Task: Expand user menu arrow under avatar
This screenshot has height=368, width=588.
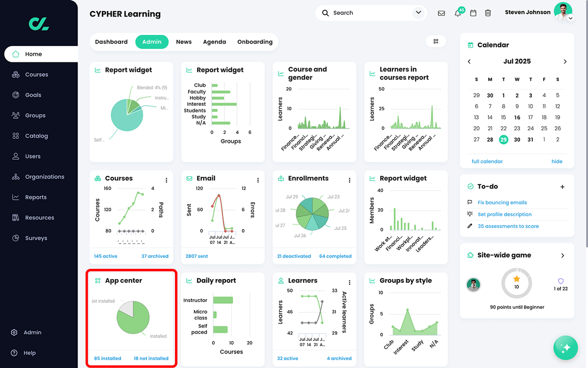Action: pyautogui.click(x=570, y=18)
